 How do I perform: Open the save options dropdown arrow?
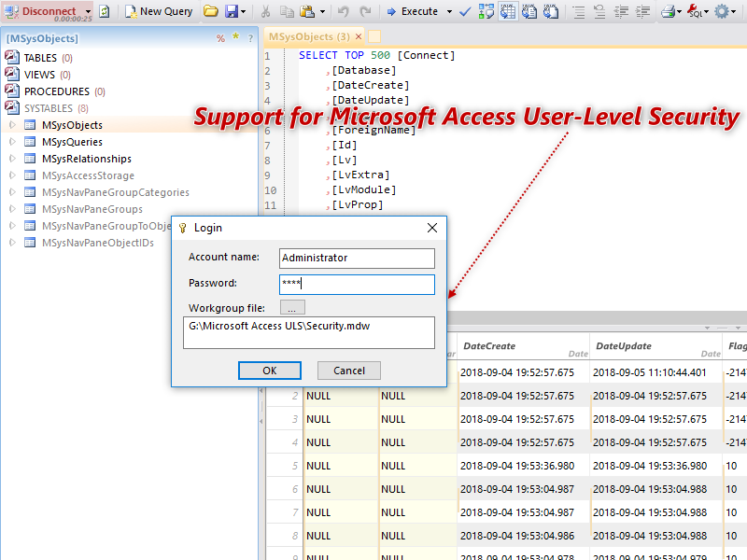coord(244,11)
